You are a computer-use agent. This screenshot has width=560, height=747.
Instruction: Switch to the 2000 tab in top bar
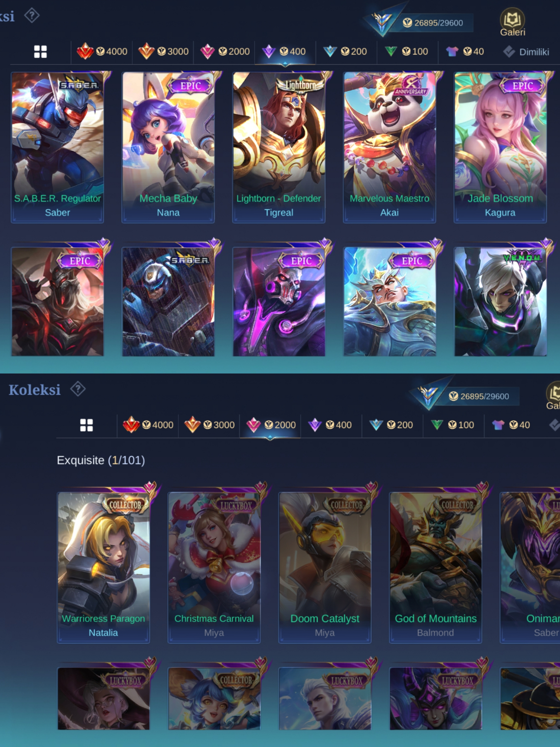(x=225, y=51)
